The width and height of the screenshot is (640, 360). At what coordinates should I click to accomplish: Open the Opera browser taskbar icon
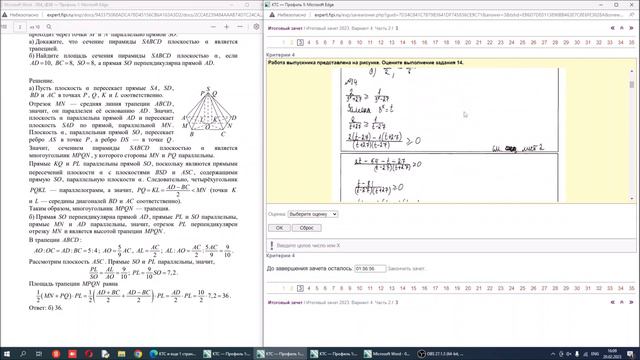[x=89, y=354]
